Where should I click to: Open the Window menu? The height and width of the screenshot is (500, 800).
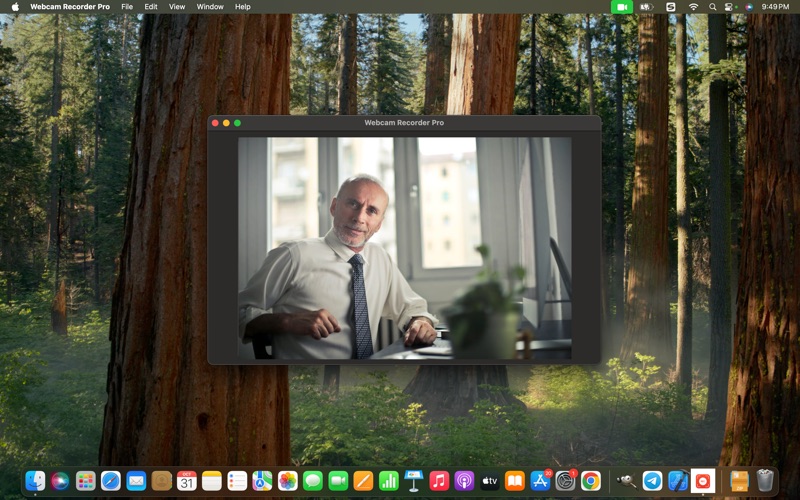pos(210,7)
